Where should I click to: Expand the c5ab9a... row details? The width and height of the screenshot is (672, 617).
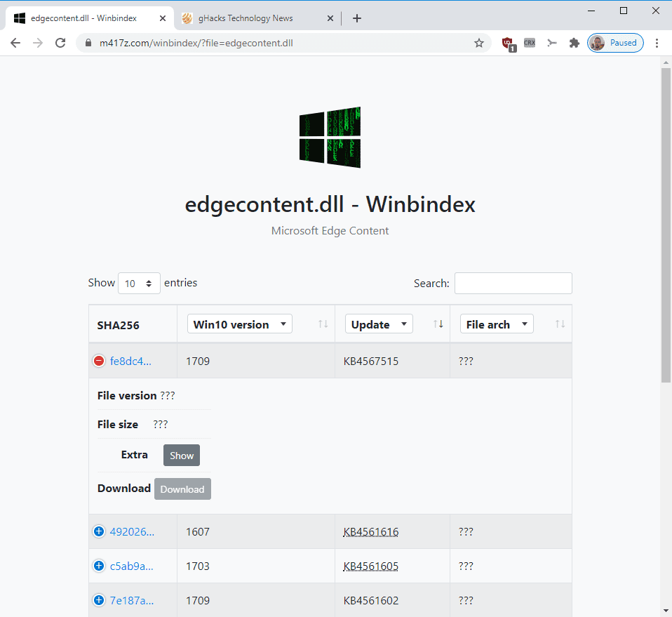click(99, 566)
